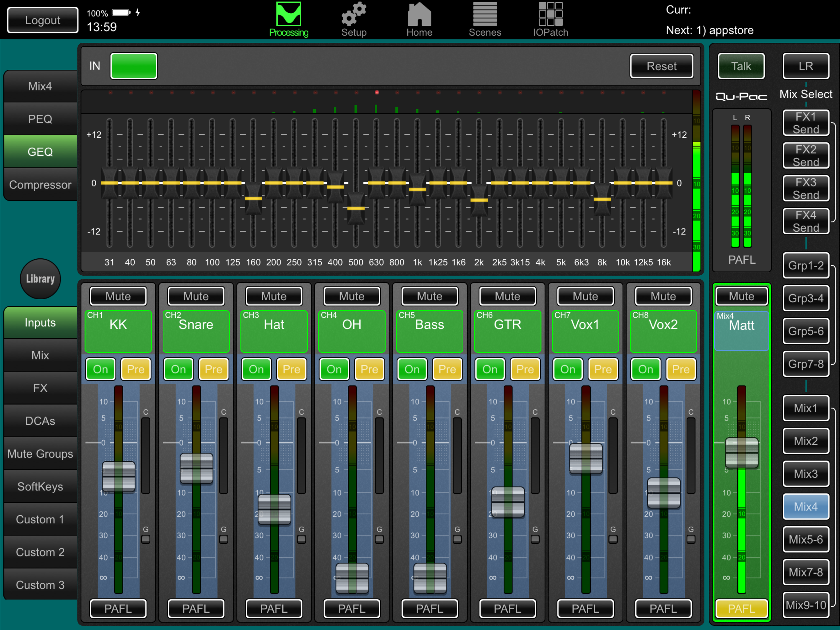840x630 pixels.
Task: Toggle the green GEQ IN switch
Action: (134, 66)
